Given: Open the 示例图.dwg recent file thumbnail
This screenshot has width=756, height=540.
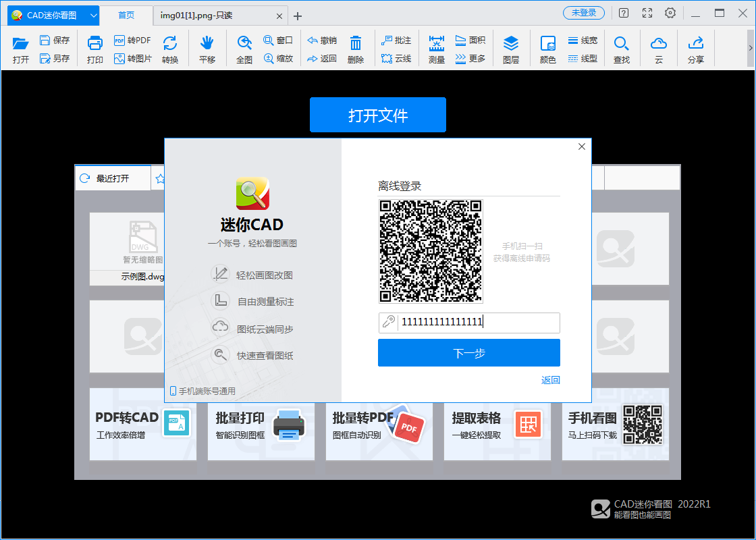Looking at the screenshot, I should coord(128,249).
